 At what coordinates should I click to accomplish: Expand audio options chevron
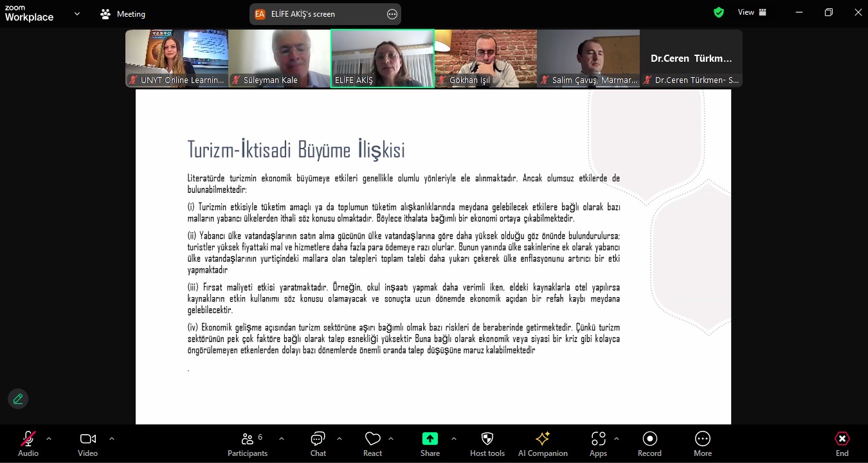tap(49, 439)
